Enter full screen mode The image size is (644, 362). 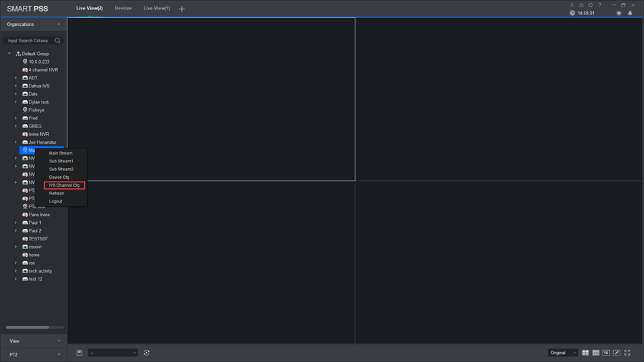click(627, 353)
